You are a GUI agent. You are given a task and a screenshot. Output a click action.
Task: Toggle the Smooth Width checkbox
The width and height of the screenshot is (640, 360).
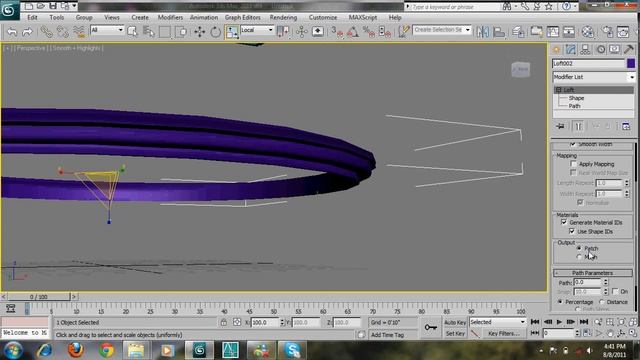coord(573,144)
